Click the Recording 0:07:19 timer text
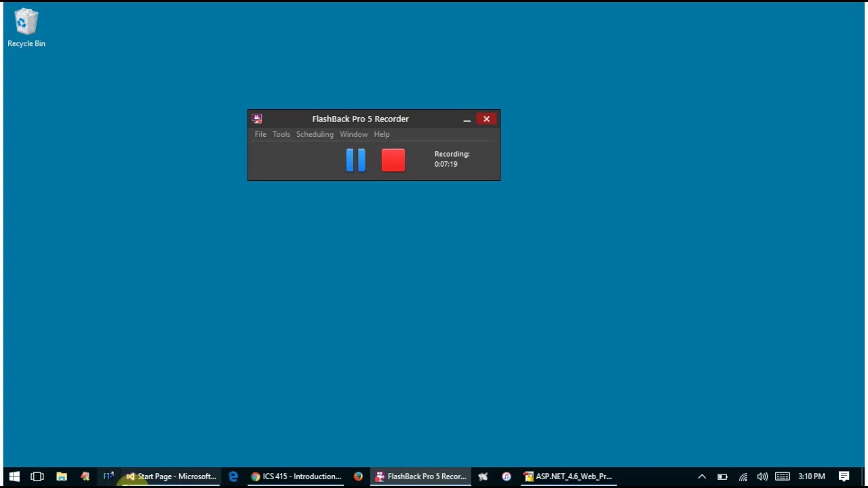 click(x=452, y=159)
